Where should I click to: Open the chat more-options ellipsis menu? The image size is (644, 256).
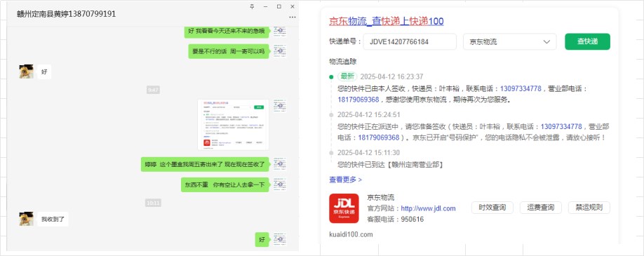click(293, 18)
